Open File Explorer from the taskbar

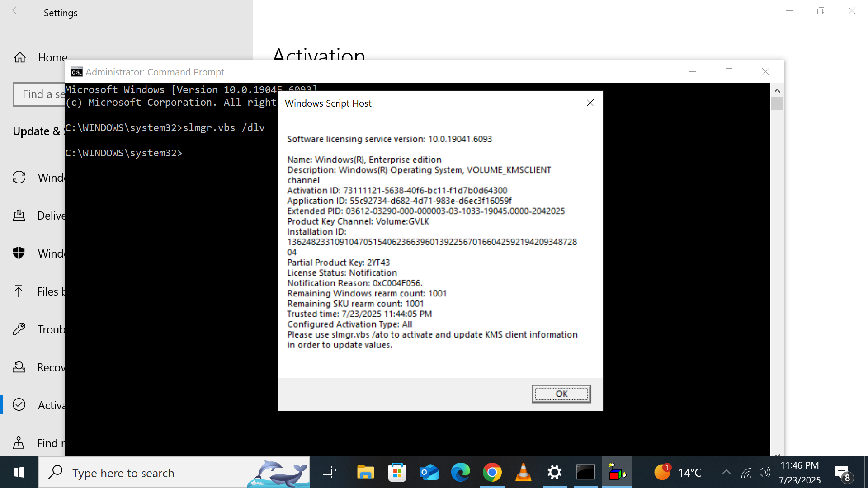click(365, 473)
